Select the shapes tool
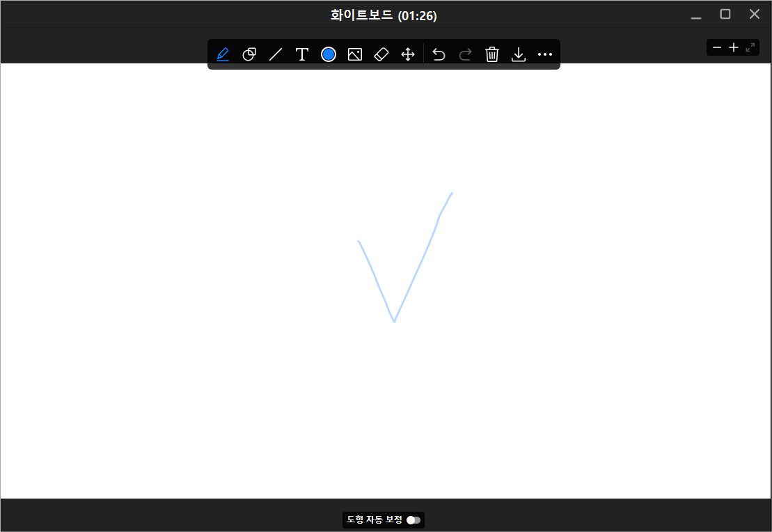Screen dimensions: 772x532 pos(249,54)
